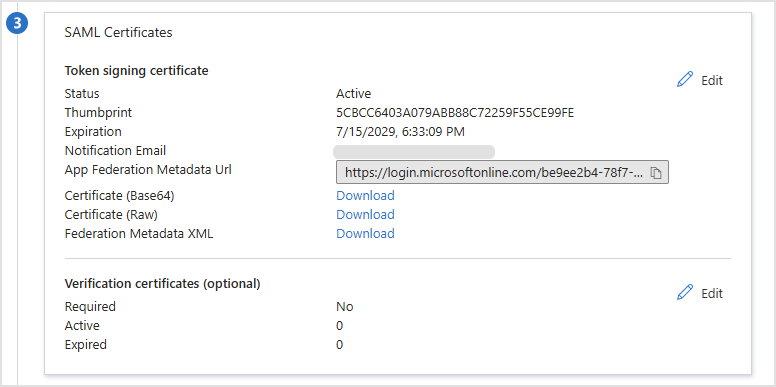Edit the Token signing certificate
The width and height of the screenshot is (776, 387).
(x=699, y=80)
